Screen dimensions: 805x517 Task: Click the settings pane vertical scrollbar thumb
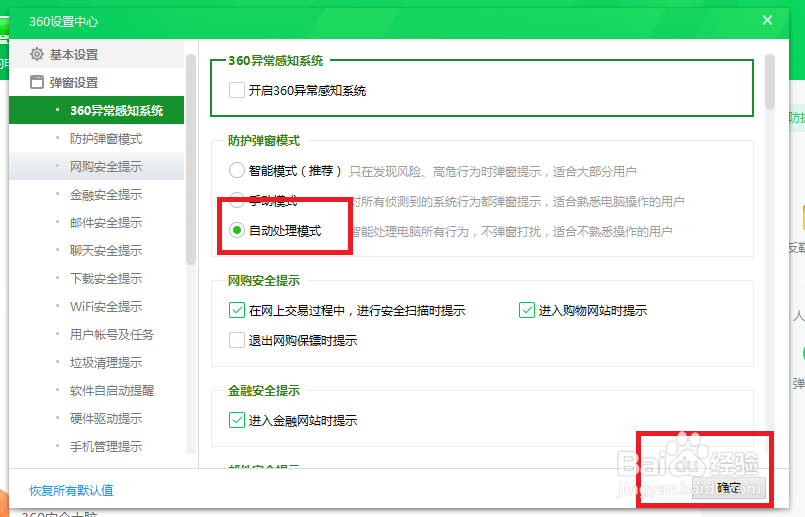tap(770, 82)
